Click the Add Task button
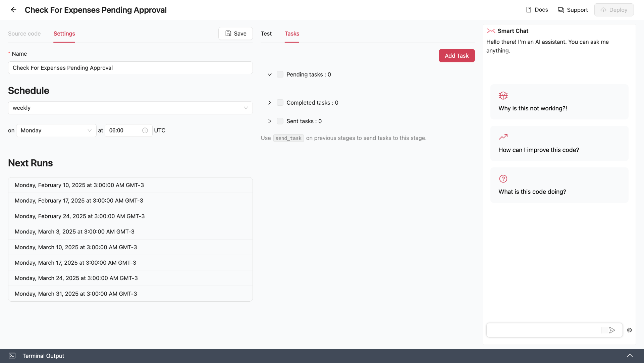The height and width of the screenshot is (363, 644). [457, 56]
